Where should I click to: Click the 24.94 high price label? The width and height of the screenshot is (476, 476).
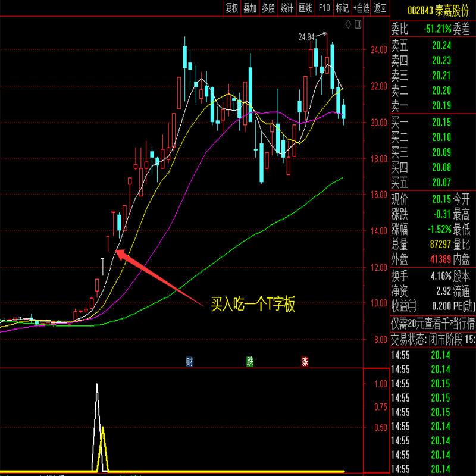tap(306, 37)
